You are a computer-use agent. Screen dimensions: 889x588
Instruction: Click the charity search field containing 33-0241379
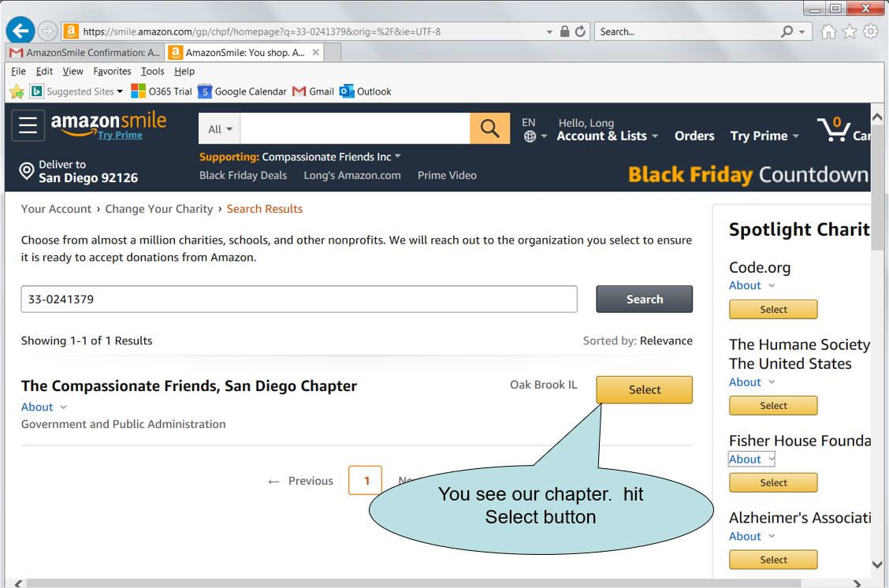tap(299, 299)
